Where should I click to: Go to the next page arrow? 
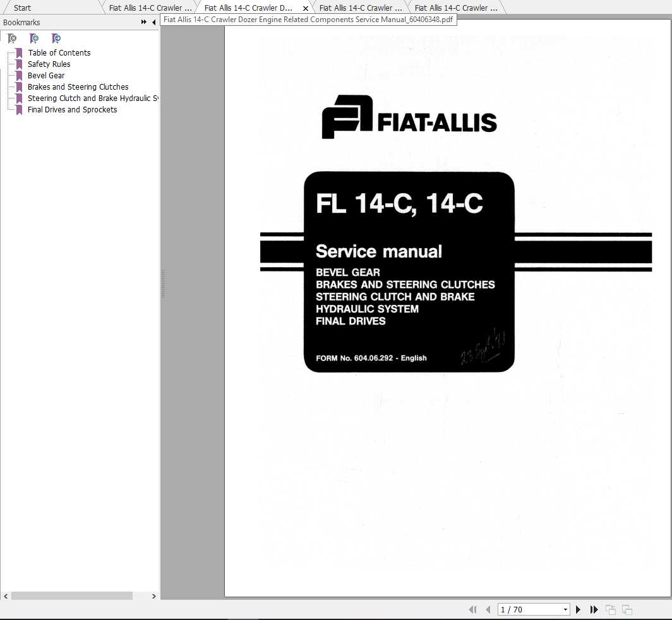tap(578, 609)
